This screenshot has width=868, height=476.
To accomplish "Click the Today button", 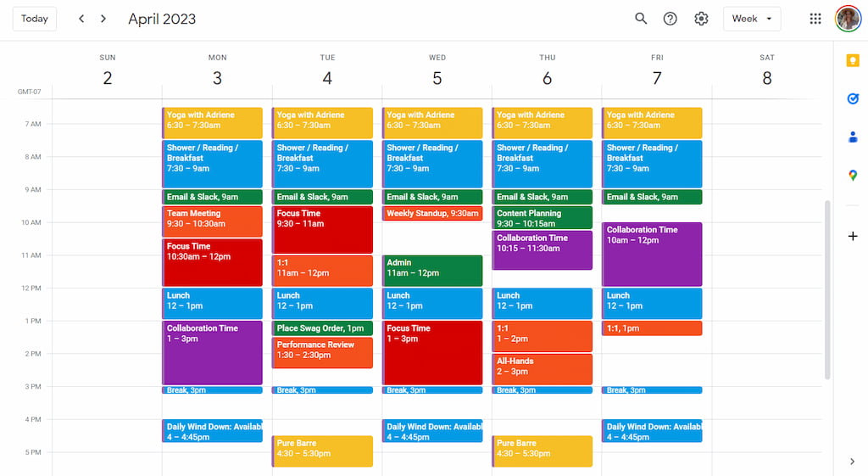I will coord(35,19).
